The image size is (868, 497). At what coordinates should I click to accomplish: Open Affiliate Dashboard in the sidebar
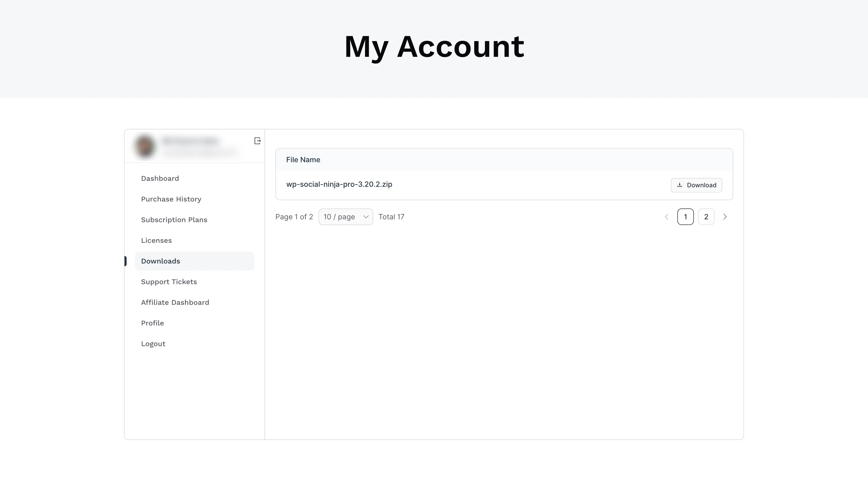(175, 302)
